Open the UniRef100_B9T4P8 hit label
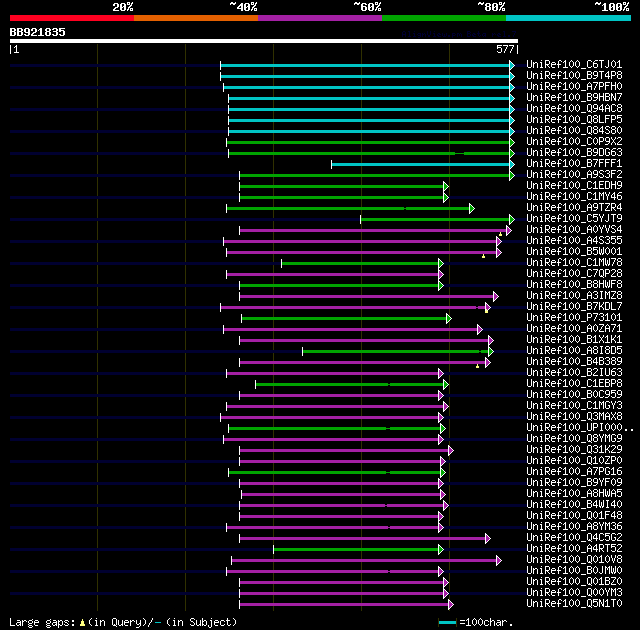Viewport: 640px width, 630px height. click(x=574, y=75)
